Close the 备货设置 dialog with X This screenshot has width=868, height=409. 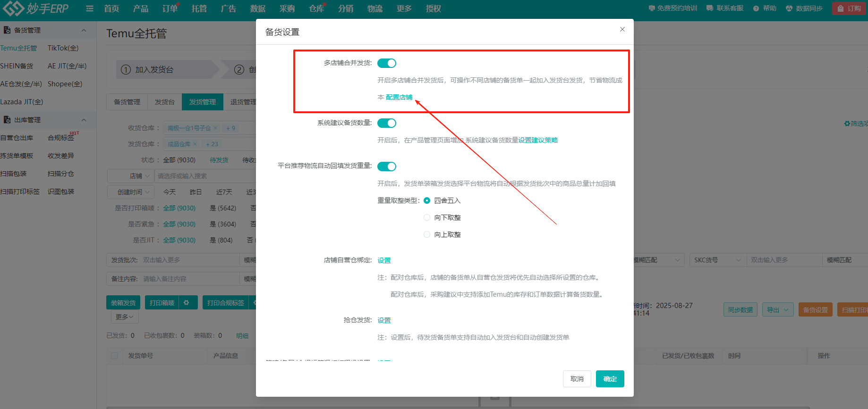[622, 29]
